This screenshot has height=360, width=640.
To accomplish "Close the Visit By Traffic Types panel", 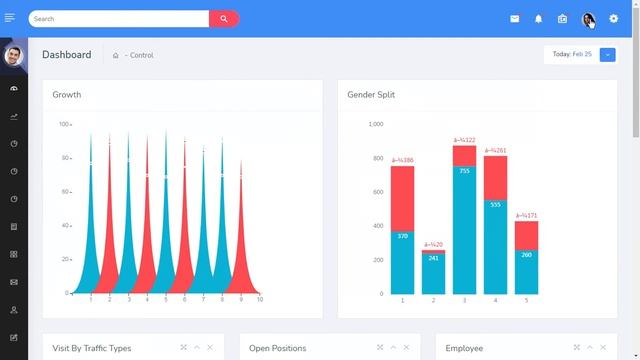I will (x=210, y=347).
